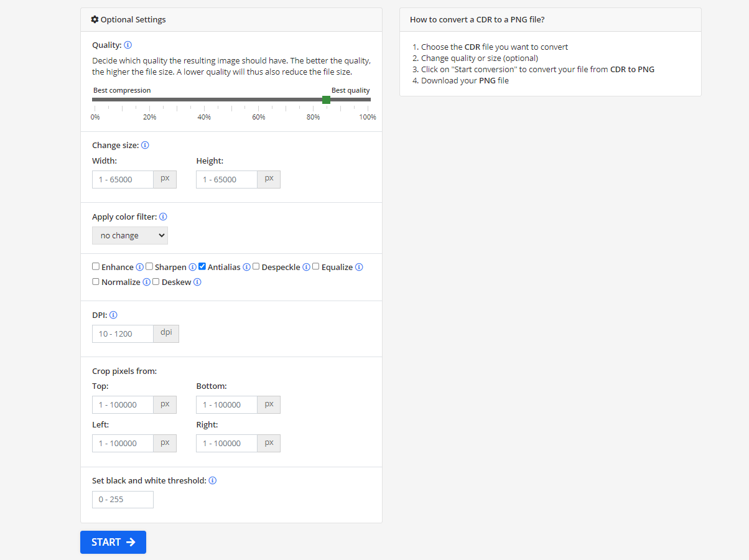Click the 100% tick label on slider
Screen dimensions: 749x560
point(368,117)
